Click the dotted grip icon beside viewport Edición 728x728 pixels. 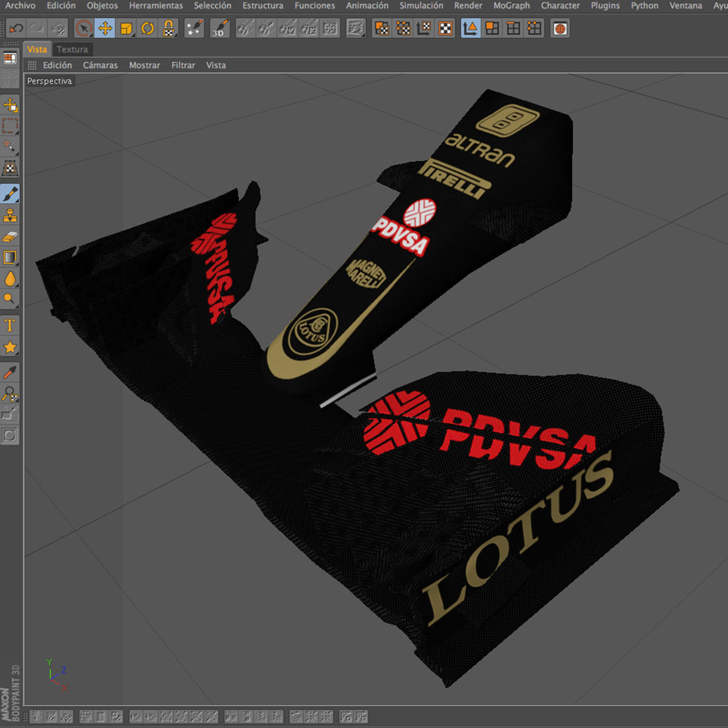pos(32,65)
